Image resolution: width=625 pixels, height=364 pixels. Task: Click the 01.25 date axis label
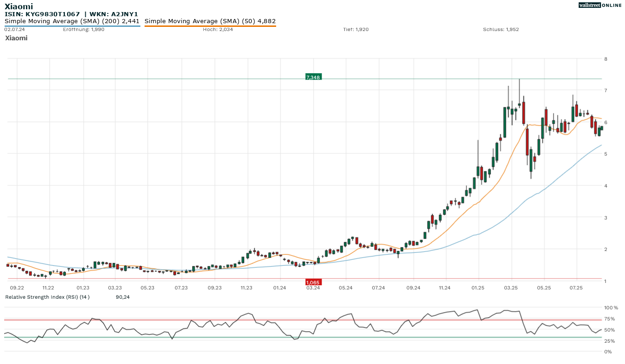478,288
